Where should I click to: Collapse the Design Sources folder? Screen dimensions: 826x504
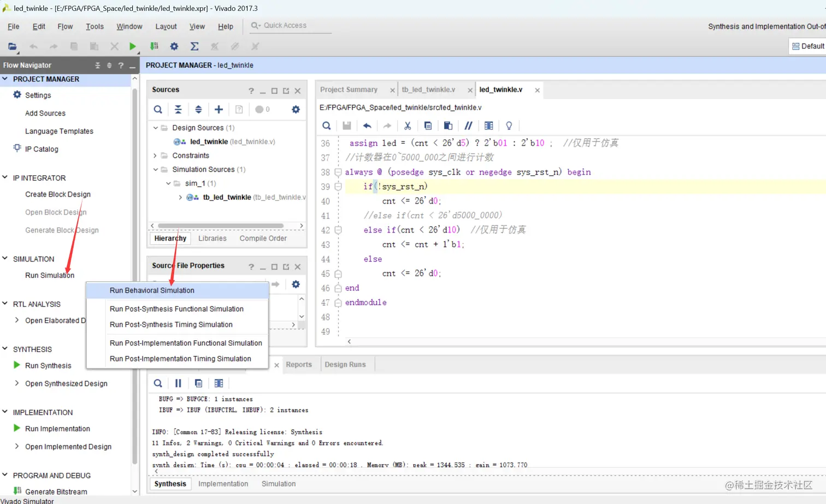pyautogui.click(x=156, y=128)
